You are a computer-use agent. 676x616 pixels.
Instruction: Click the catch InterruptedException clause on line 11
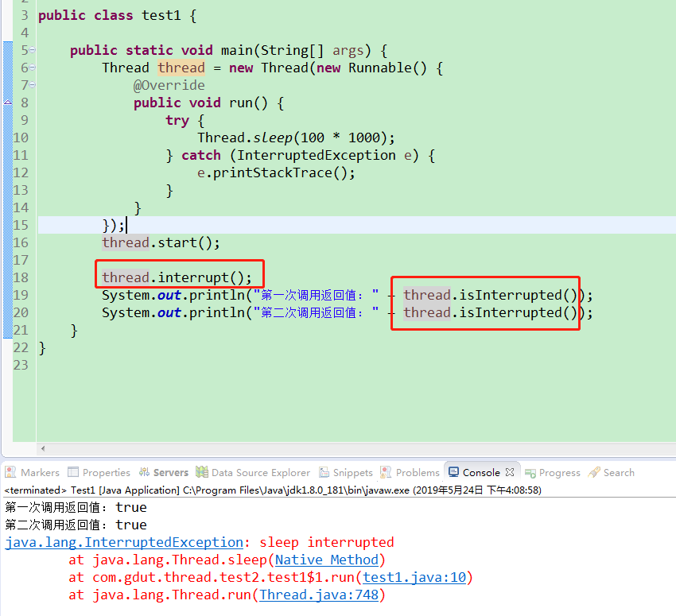coord(300,155)
